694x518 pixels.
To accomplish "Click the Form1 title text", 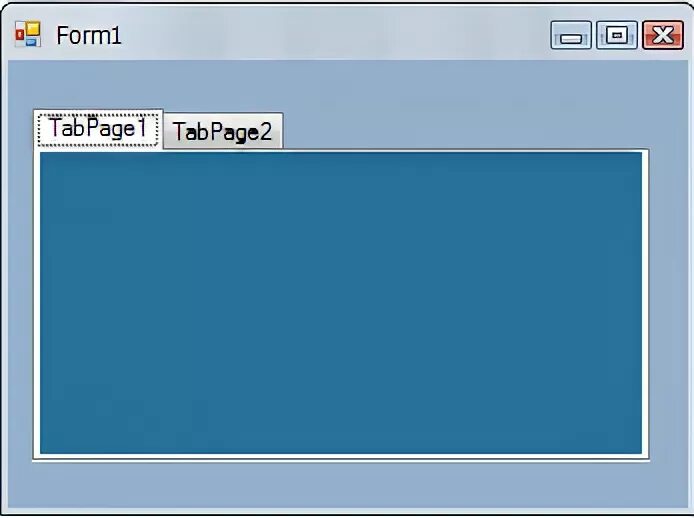I will pos(89,35).
